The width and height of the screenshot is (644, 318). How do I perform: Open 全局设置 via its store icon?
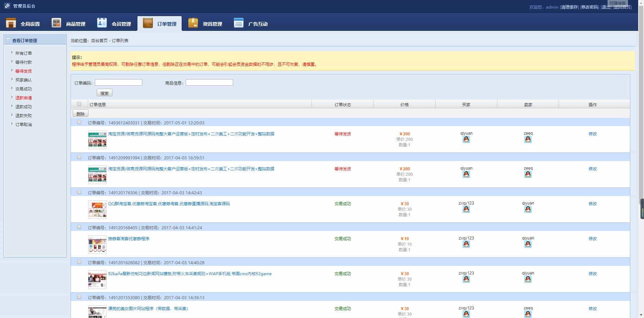point(11,23)
